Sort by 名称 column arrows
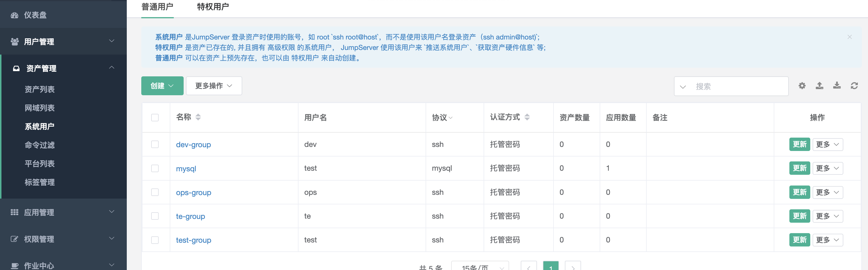 coord(198,117)
